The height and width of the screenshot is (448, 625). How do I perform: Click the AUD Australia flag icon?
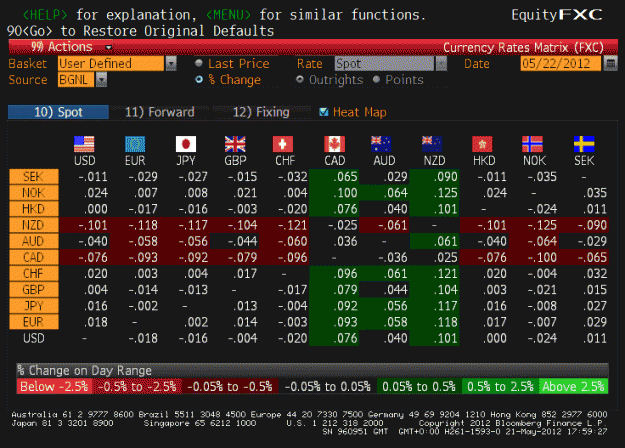pos(381,144)
